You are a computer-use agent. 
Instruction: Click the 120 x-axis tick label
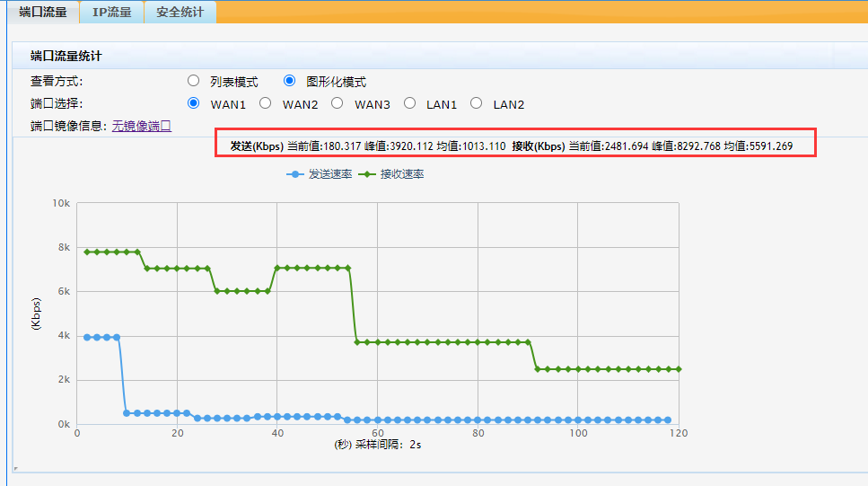tap(678, 433)
